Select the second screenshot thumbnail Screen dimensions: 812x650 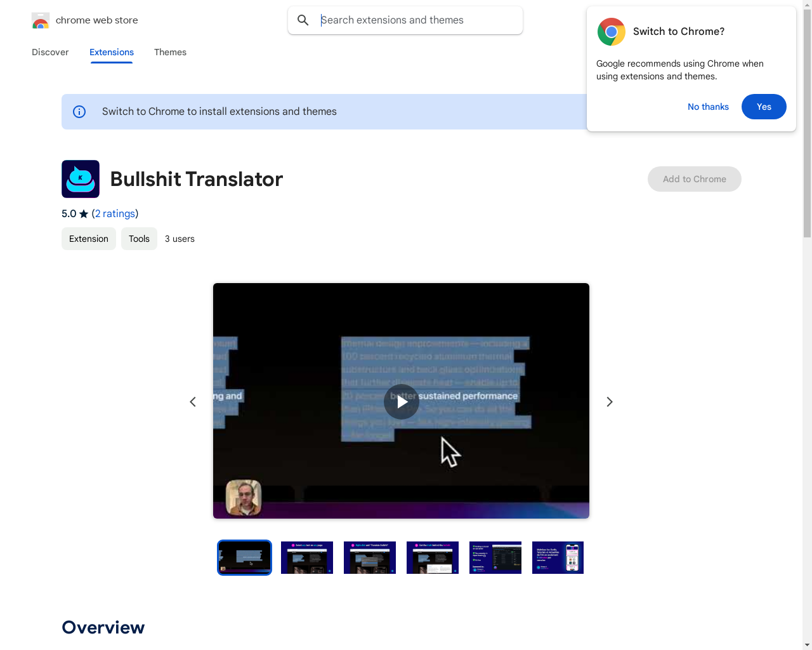tap(307, 557)
